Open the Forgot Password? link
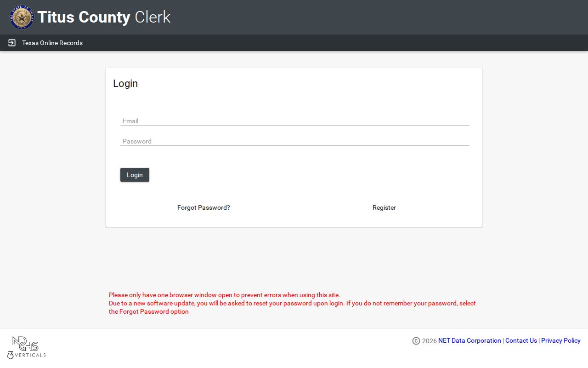The height and width of the screenshot is (368, 588). click(204, 207)
